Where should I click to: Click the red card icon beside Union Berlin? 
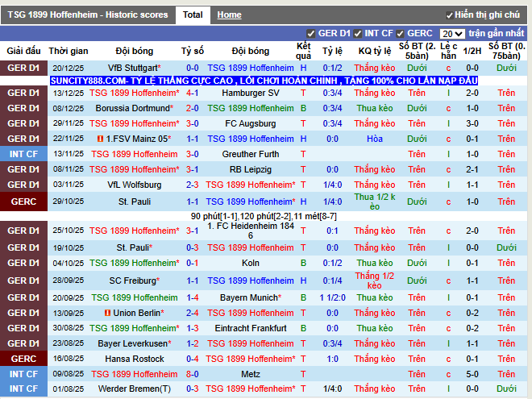click(107, 313)
